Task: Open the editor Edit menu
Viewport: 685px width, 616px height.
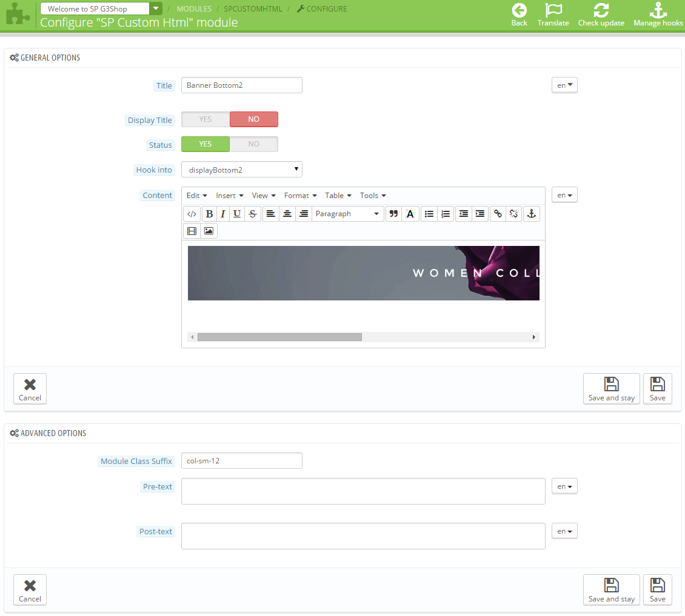Action: tap(196, 196)
